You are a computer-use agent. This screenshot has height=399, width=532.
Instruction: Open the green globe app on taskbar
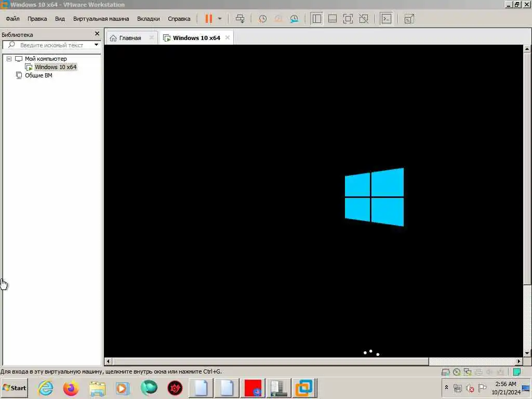coord(149,388)
